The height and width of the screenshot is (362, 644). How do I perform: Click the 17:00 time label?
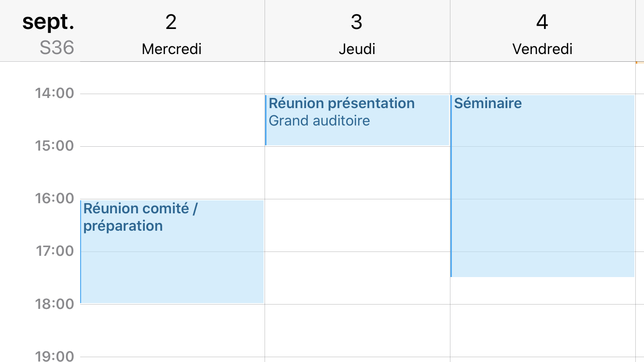click(x=55, y=251)
